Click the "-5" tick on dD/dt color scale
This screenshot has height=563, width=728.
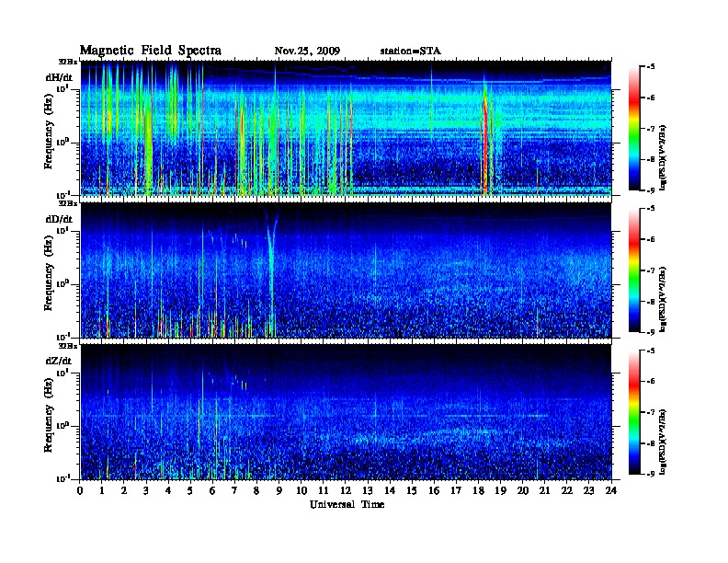tap(651, 209)
